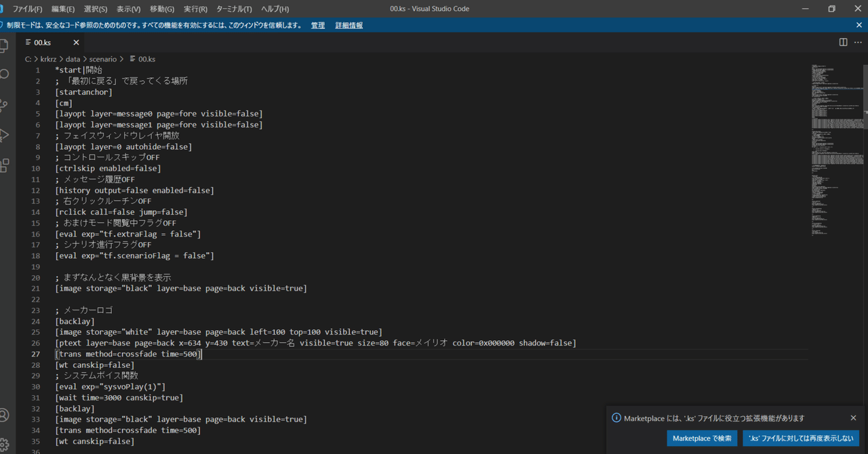Click the 詳細情報 link in banner
Screen dimensions: 868x454
coord(349,25)
